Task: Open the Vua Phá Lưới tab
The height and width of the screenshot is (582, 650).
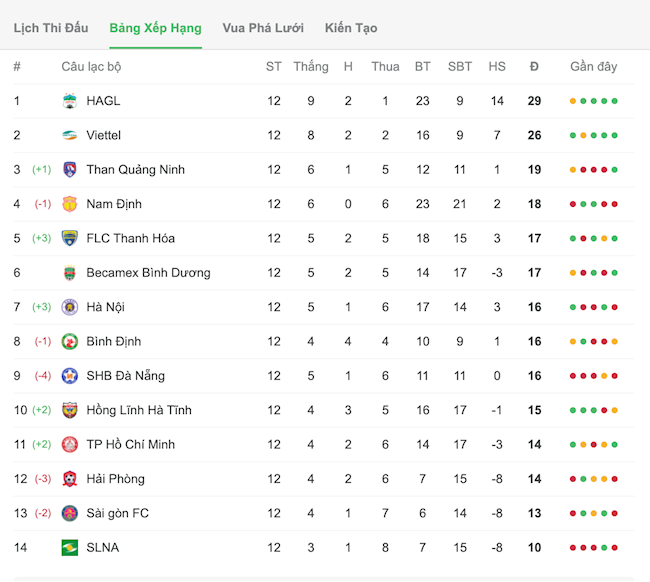Action: pyautogui.click(x=263, y=28)
